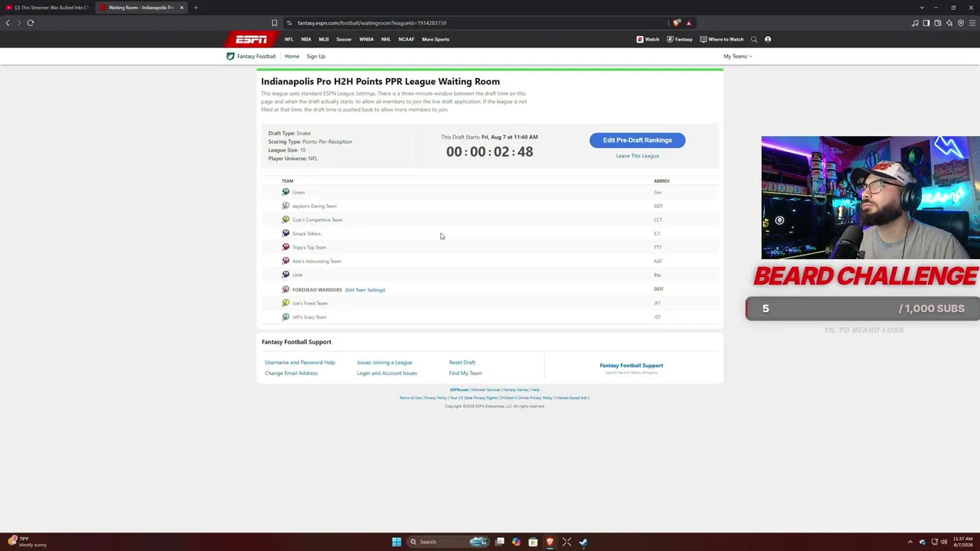Open the NHL menu item
This screenshot has height=551, width=980.
pyautogui.click(x=386, y=39)
